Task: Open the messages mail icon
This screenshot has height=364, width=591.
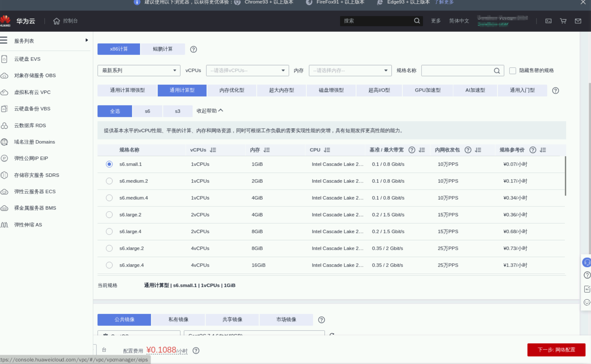Action: pos(578,21)
